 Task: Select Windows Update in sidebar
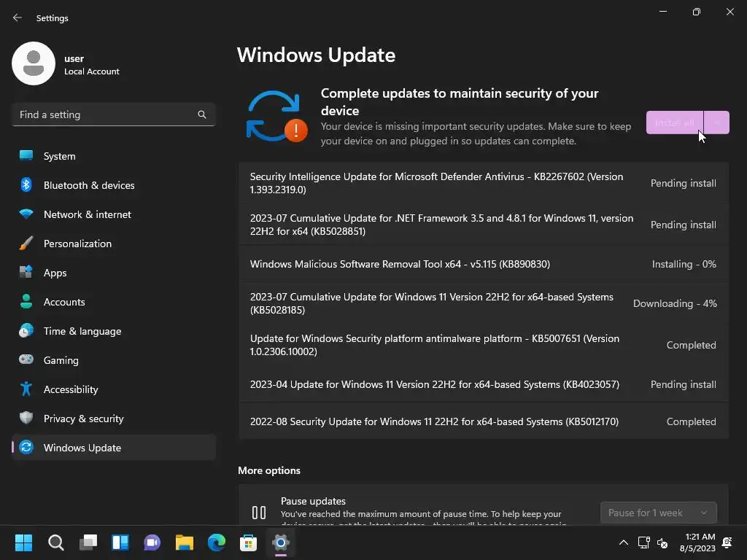pyautogui.click(x=113, y=448)
